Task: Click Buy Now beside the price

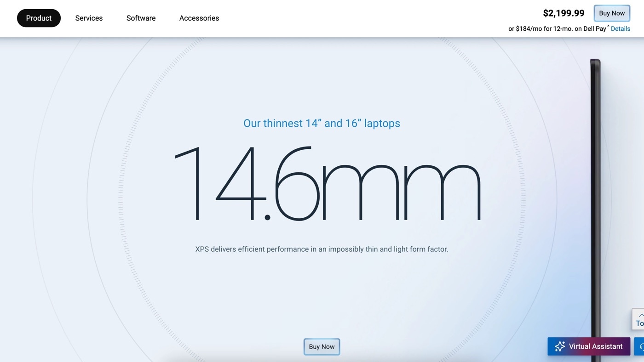Action: (612, 13)
